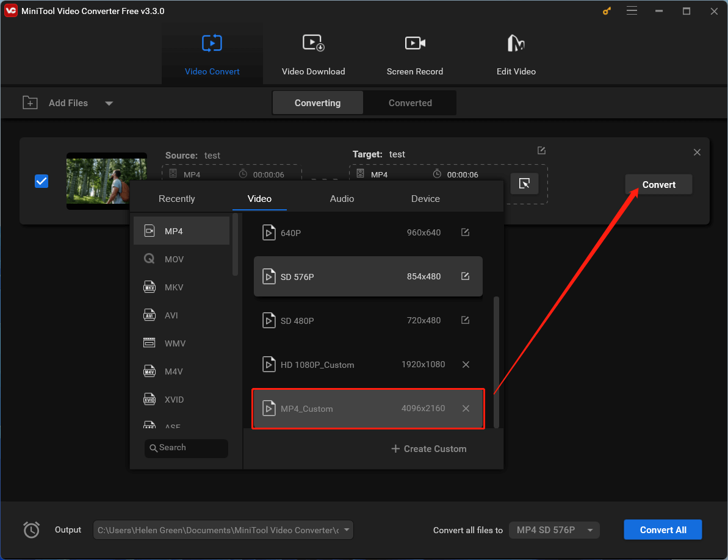Choose WMV in format list
The image size is (728, 560).
tap(181, 343)
